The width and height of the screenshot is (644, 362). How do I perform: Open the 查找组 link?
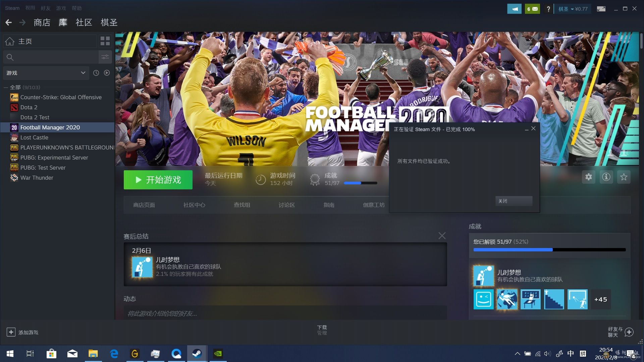tap(242, 205)
